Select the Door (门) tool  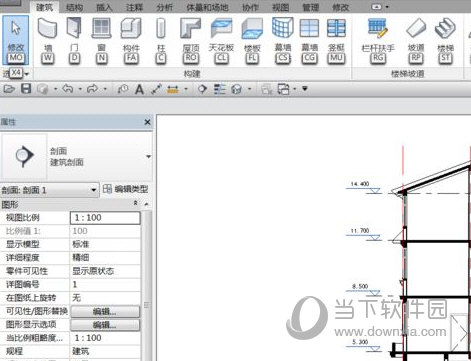click(x=74, y=40)
